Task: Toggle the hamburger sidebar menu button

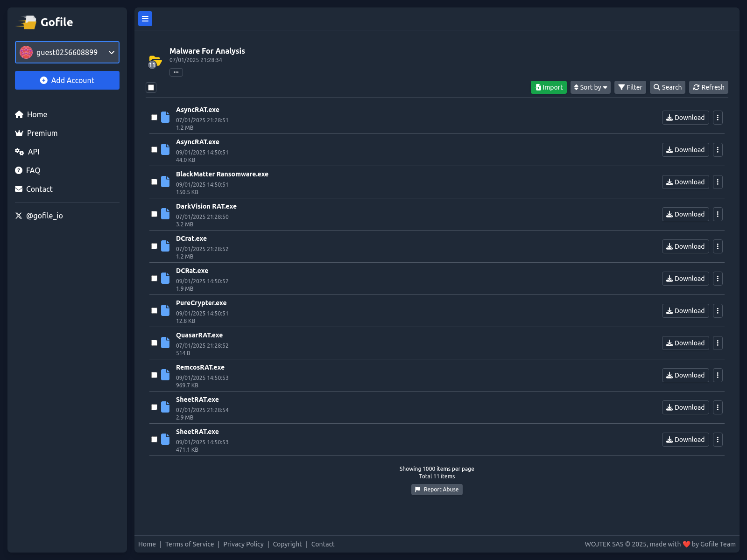Action: 145,19
